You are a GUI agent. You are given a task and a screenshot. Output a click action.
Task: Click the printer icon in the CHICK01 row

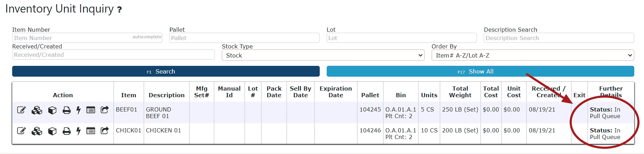(x=66, y=131)
